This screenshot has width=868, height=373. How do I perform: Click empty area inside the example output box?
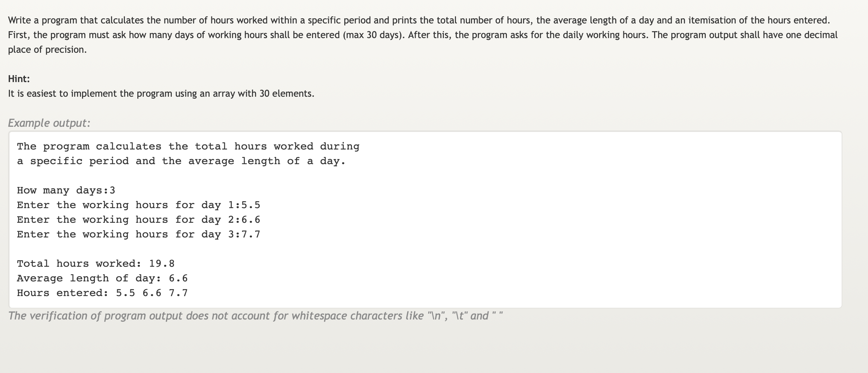(x=586, y=220)
